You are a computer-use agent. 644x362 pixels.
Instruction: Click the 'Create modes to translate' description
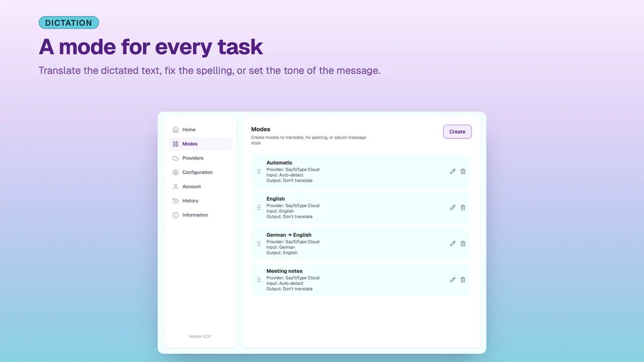pos(309,141)
